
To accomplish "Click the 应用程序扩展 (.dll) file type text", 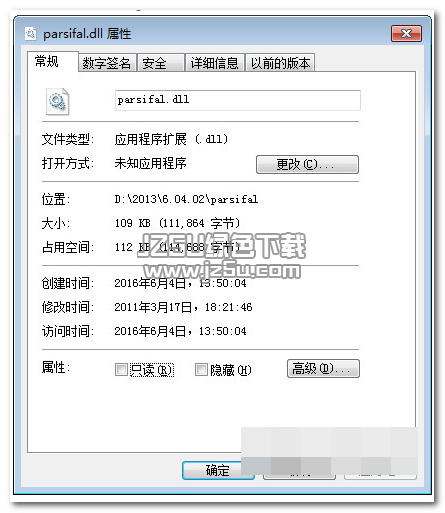I will [x=171, y=139].
